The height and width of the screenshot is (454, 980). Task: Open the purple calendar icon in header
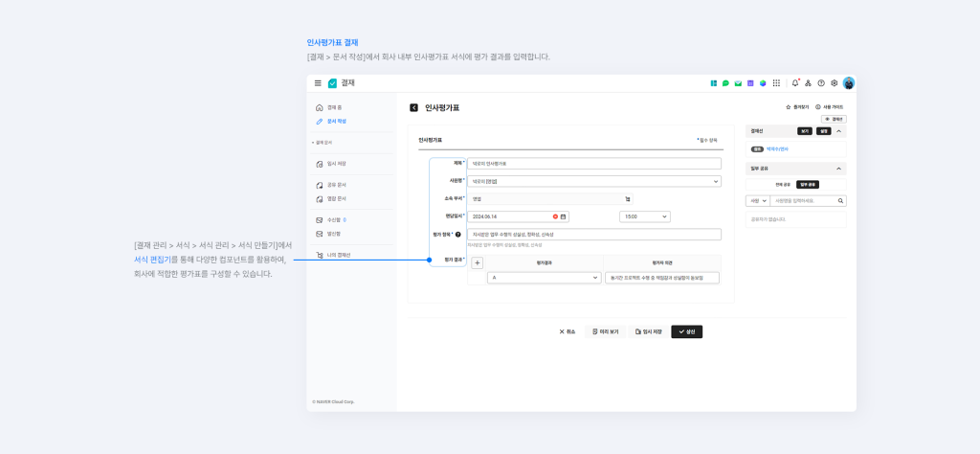tap(750, 83)
